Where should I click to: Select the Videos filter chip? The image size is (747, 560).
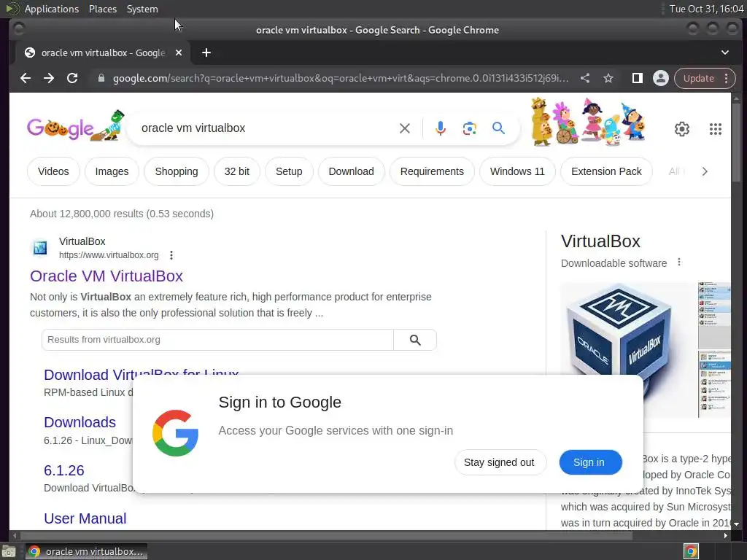coord(53,171)
